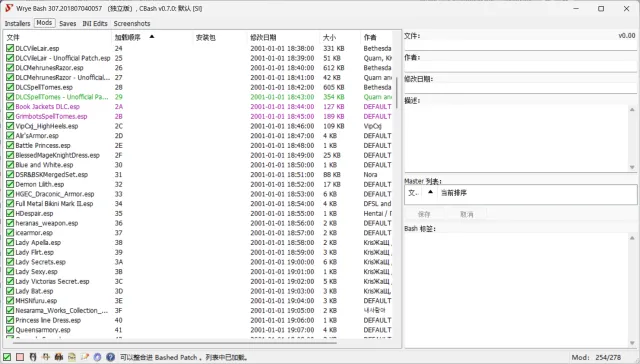Image resolution: width=640 pixels, height=364 pixels.
Task: Click Master list sort arrow
Action: point(430,192)
